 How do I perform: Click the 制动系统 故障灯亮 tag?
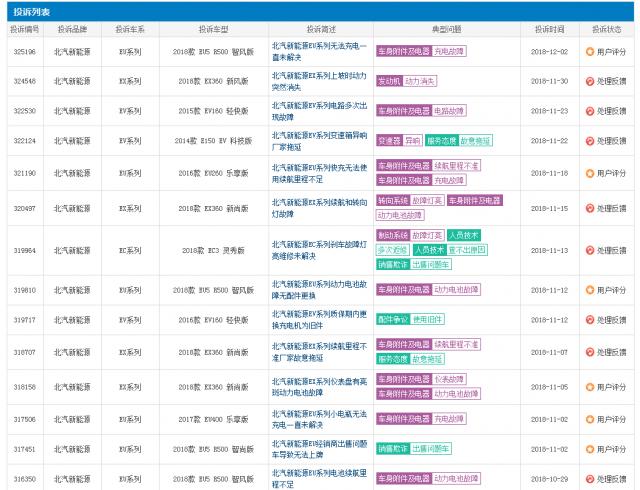pyautogui.click(x=410, y=235)
